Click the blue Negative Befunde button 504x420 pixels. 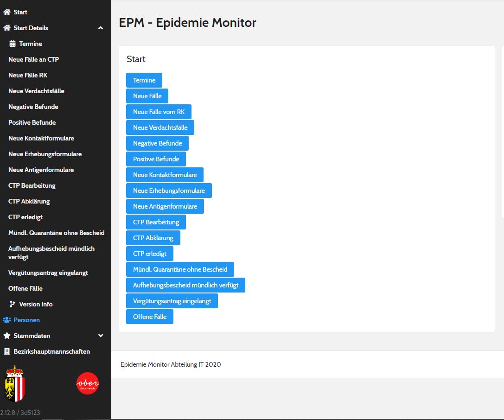tap(158, 143)
